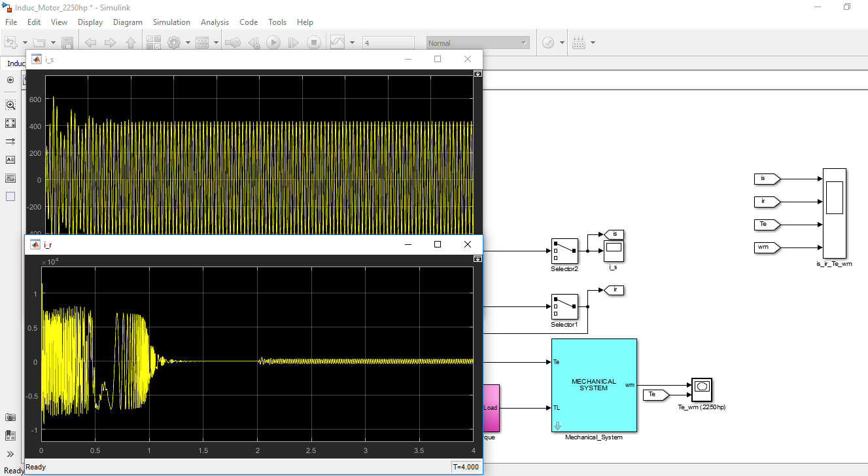The height and width of the screenshot is (476, 868).
Task: Click the is_ir_Te_wm scope block
Action: coord(834,213)
